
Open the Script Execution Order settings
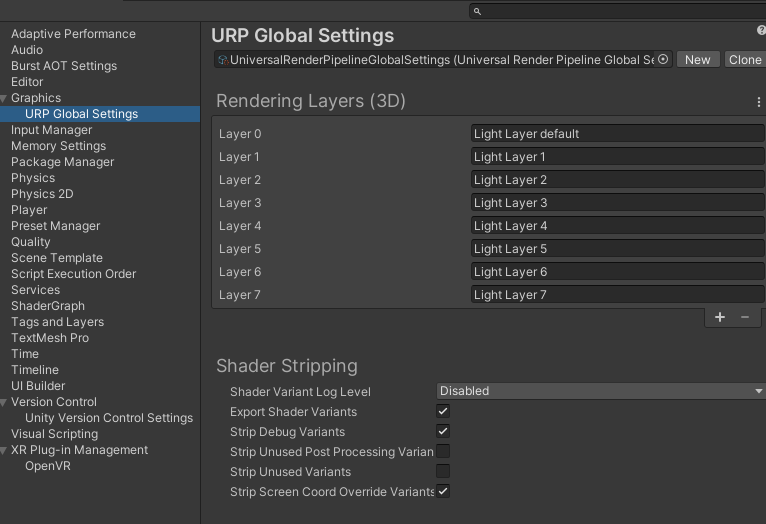coord(73,274)
